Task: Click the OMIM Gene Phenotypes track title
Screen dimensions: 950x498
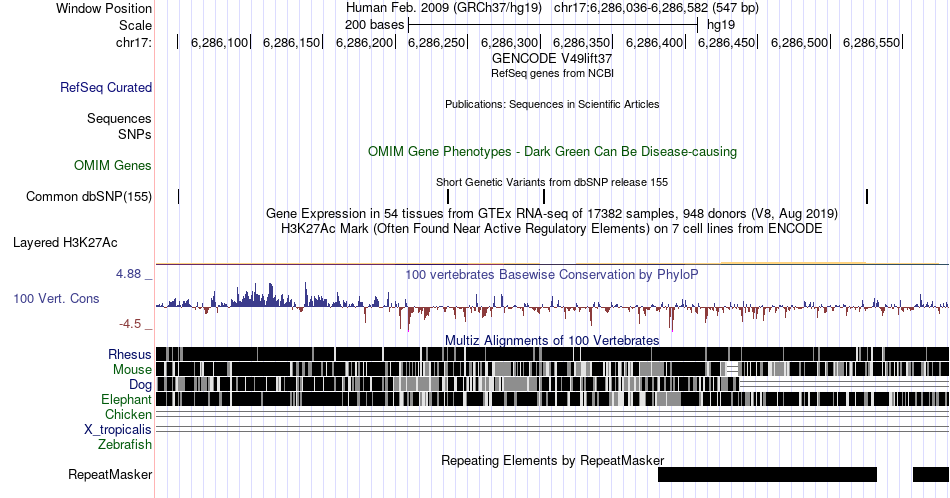Action: (552, 151)
